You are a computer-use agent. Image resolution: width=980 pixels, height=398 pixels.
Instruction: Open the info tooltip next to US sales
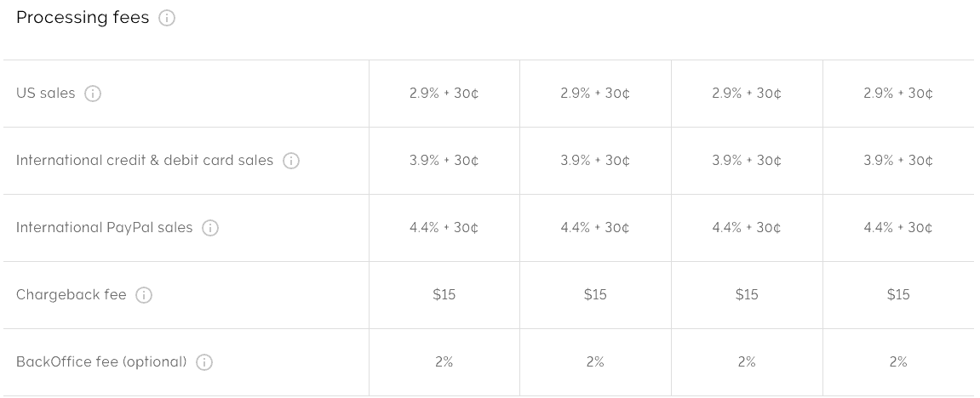[93, 94]
